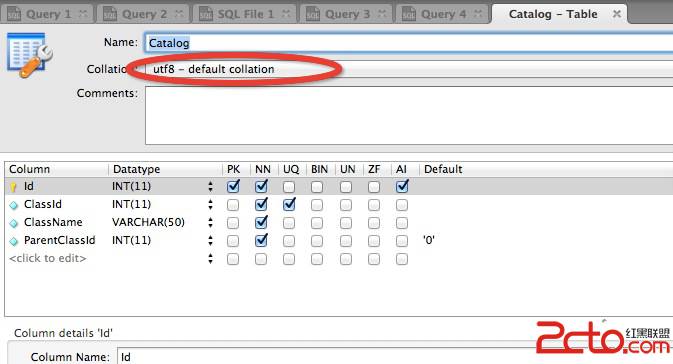Image resolution: width=673 pixels, height=364 pixels.
Task: Close the SQL File 1 tab
Action: pos(286,14)
